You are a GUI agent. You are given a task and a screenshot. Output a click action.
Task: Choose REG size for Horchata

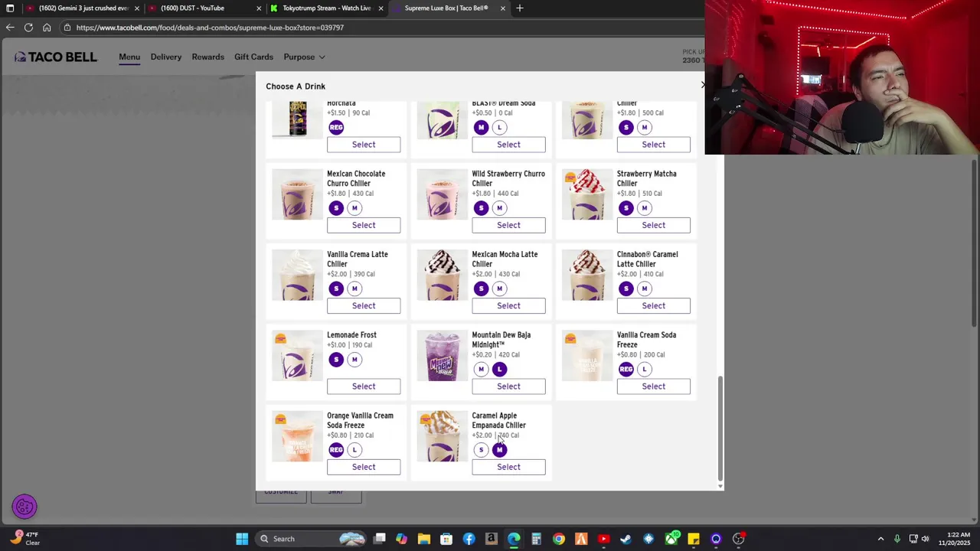click(x=336, y=127)
